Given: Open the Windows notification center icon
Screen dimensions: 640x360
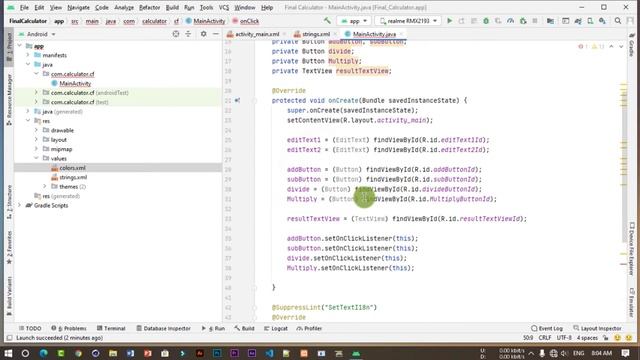Looking at the screenshot, I should tap(625, 353).
